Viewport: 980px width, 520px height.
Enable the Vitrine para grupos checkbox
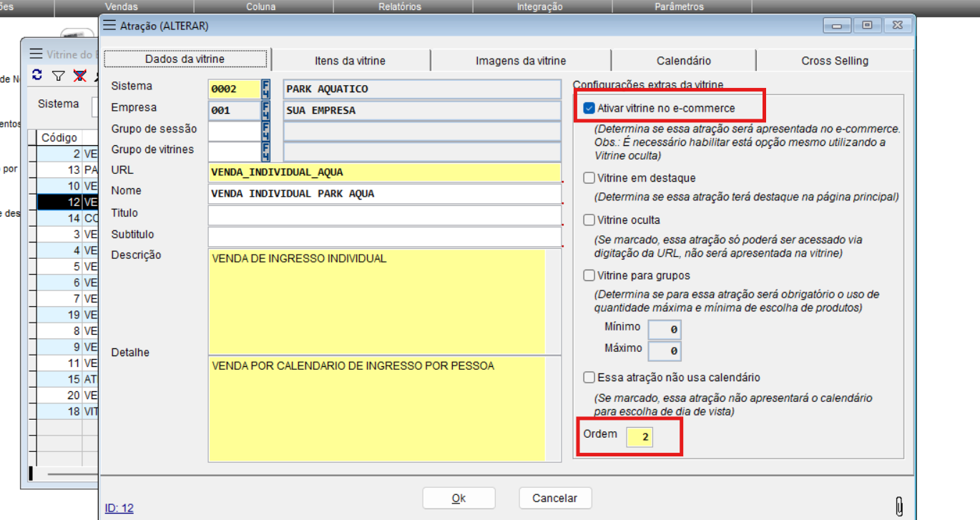pyautogui.click(x=589, y=275)
